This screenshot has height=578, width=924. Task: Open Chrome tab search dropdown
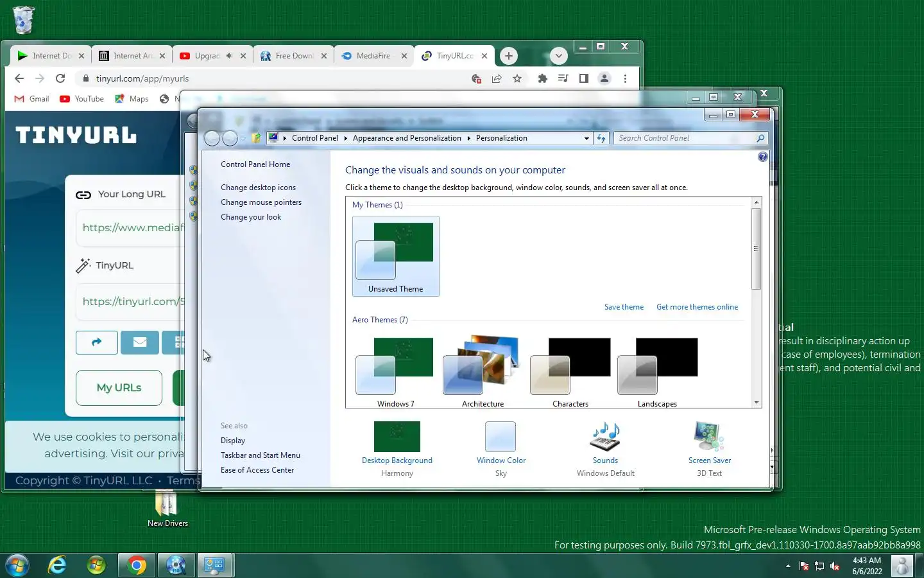tap(558, 56)
